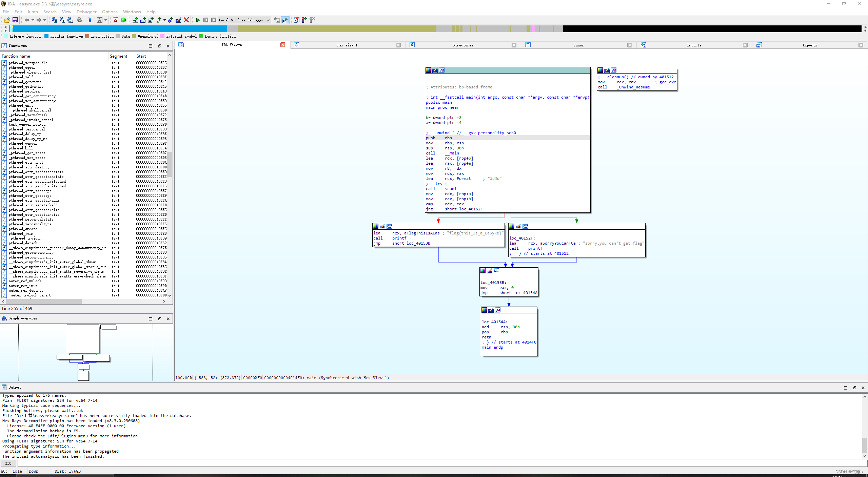Click the red warning triangle toolbar icon

[116, 20]
